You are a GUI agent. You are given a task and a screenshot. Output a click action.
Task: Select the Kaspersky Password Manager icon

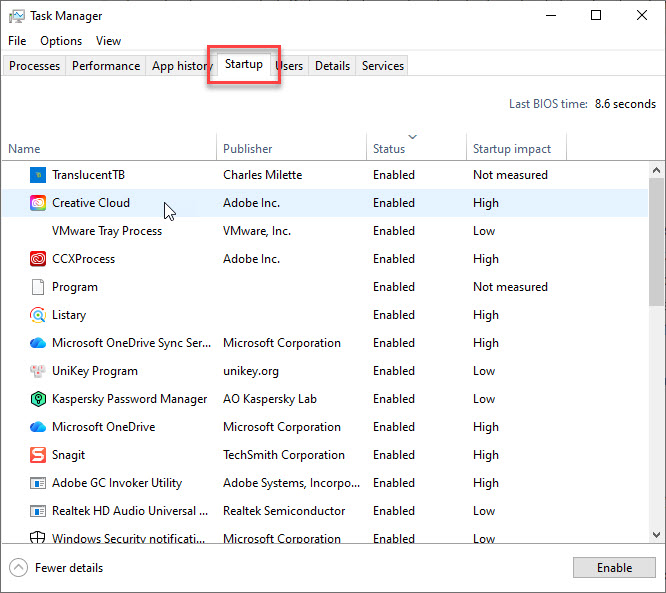tap(38, 399)
